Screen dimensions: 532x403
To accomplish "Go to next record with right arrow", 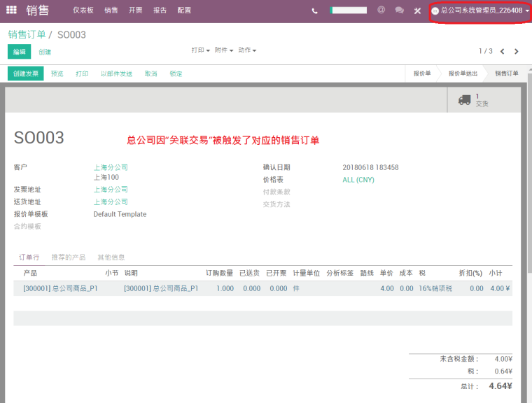I will pos(517,51).
